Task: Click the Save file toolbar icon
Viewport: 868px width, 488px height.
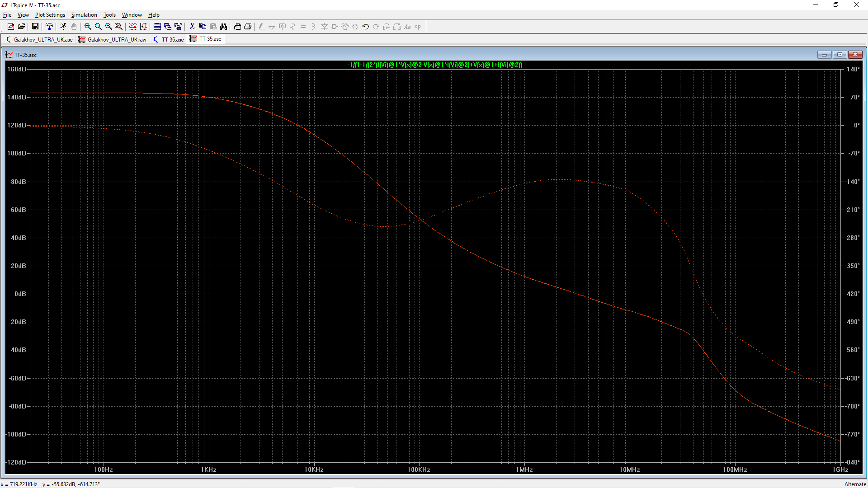Action: coord(35,27)
